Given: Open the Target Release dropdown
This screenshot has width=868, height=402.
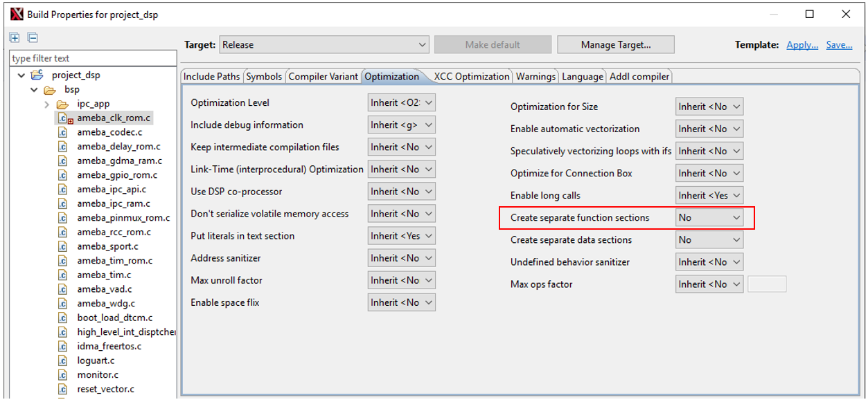Looking at the screenshot, I should 324,45.
